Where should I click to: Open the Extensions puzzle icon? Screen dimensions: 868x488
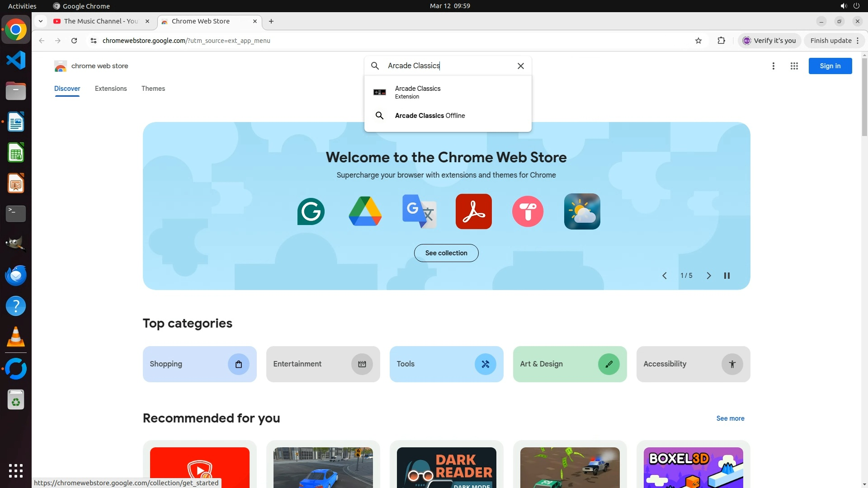click(x=721, y=41)
